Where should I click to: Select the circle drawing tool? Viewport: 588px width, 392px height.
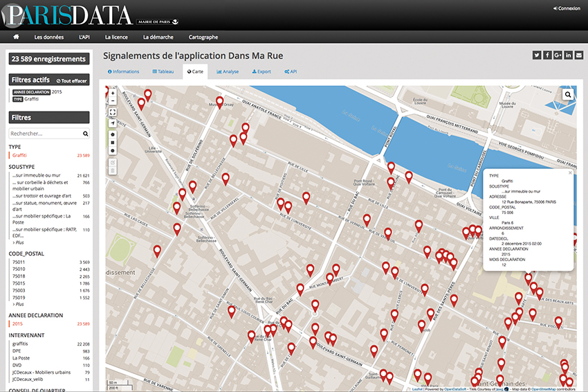[x=113, y=151]
